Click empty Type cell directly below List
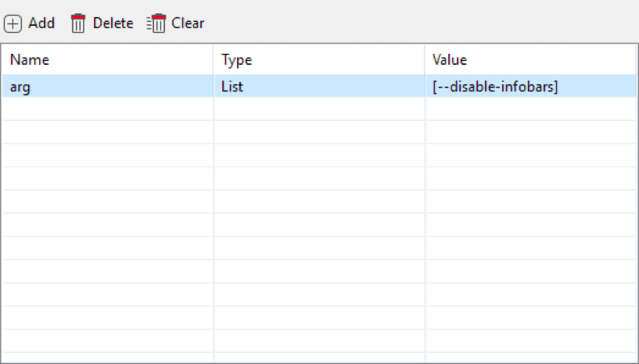Screen dimensions: 639x364 tap(319, 109)
